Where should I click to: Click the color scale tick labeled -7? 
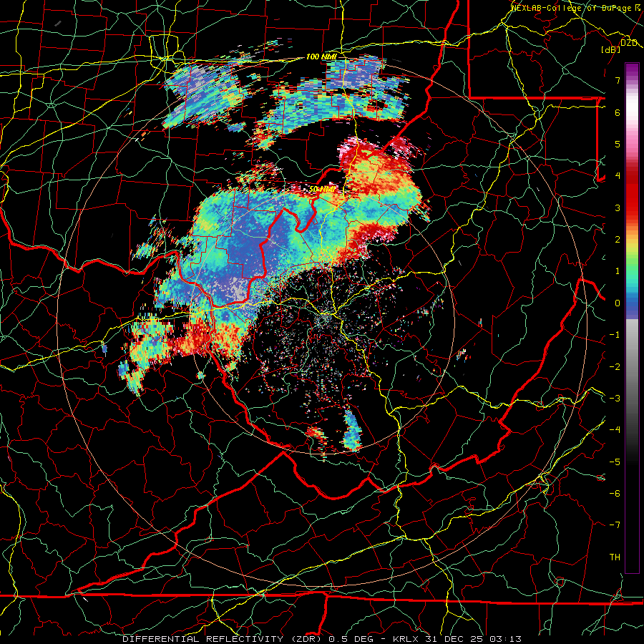tap(615, 525)
